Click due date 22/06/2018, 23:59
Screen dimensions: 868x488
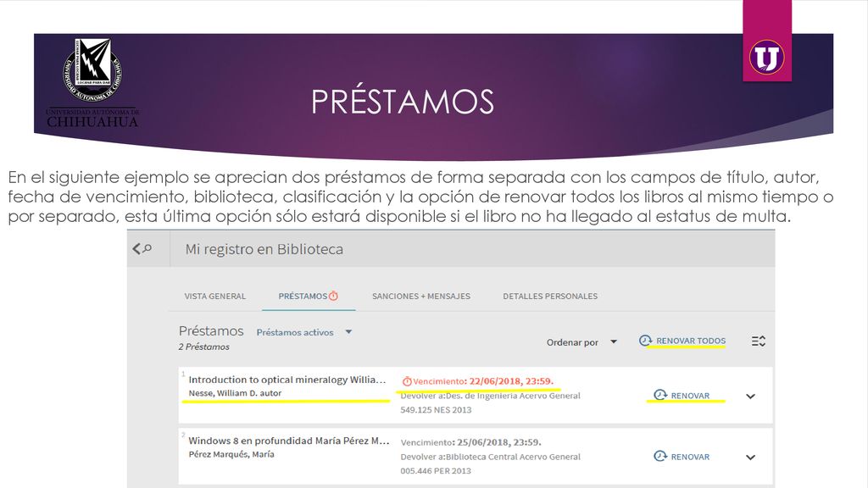pyautogui.click(x=511, y=381)
